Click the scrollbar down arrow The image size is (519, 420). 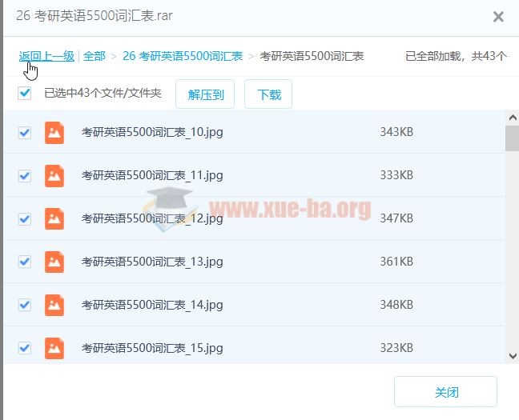point(513,356)
